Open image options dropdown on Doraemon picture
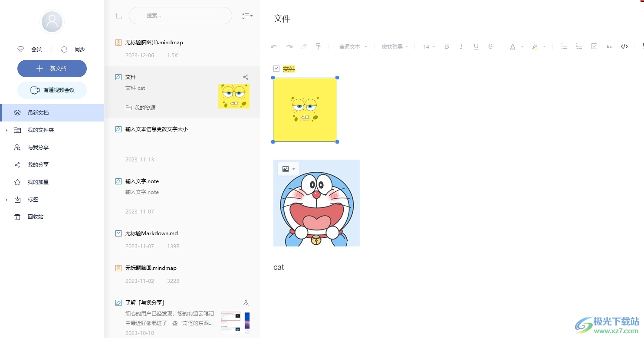The image size is (644, 338). click(289, 169)
